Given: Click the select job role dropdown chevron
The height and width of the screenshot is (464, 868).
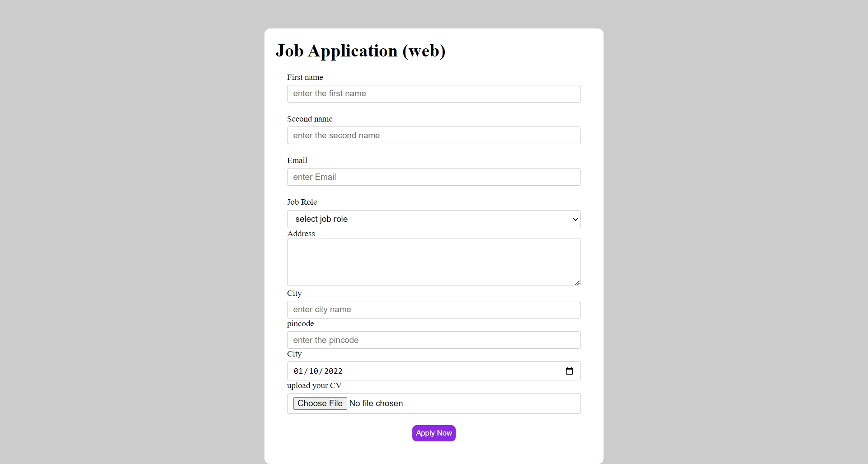Looking at the screenshot, I should point(575,219).
